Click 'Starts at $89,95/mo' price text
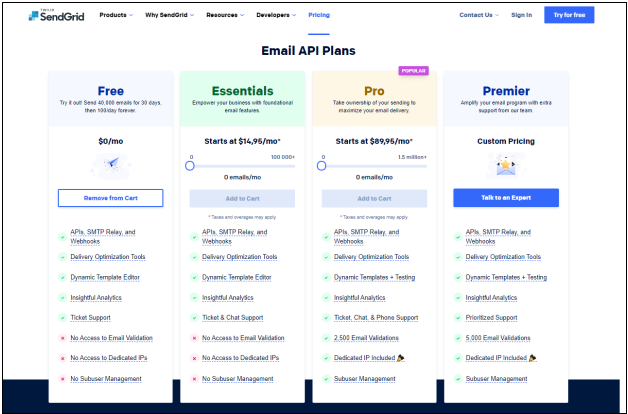This screenshot has width=628, height=414. pyautogui.click(x=374, y=141)
